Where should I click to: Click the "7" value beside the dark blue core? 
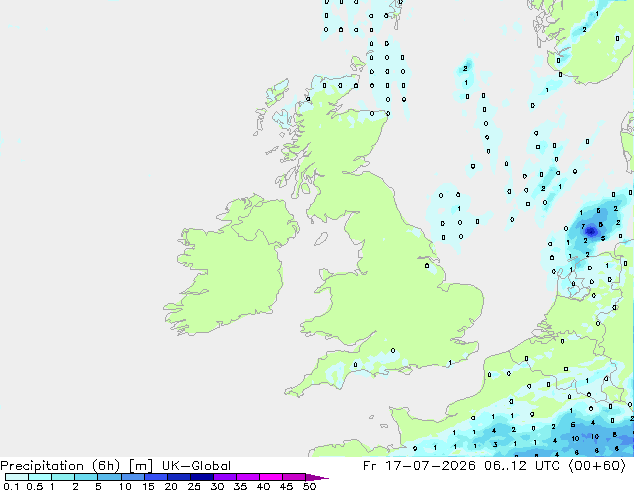click(583, 227)
